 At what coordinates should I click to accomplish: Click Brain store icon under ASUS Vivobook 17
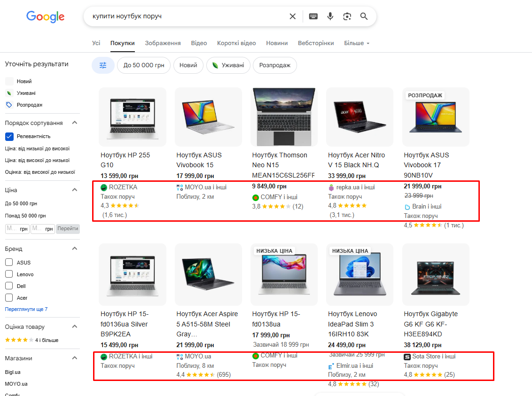[x=407, y=207]
